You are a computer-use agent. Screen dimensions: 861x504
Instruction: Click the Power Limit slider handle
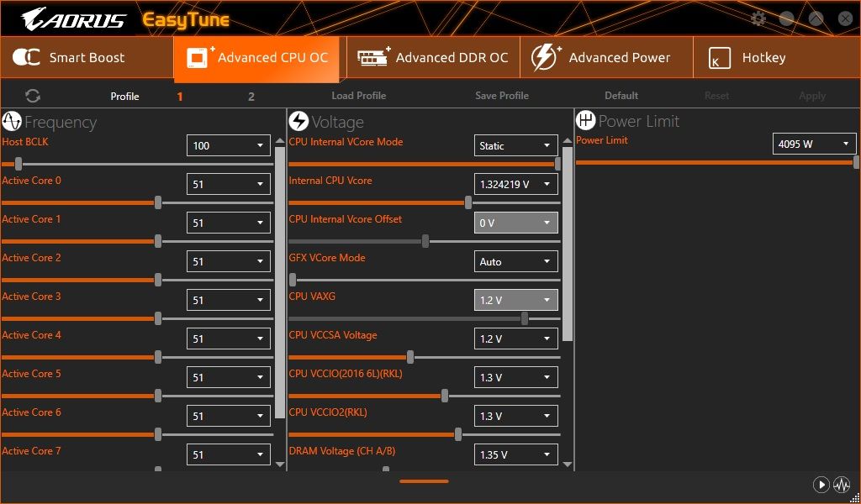[856, 162]
